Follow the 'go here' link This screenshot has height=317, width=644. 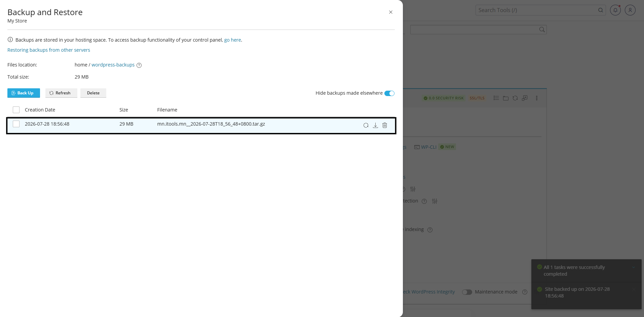coord(232,40)
